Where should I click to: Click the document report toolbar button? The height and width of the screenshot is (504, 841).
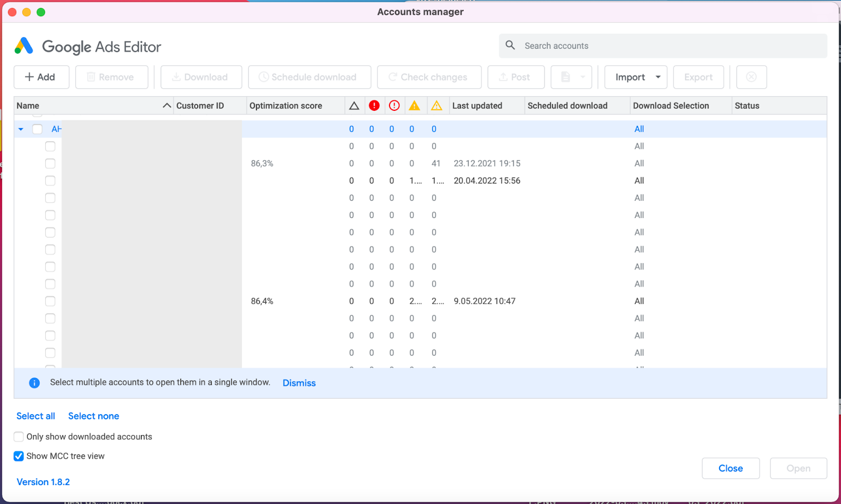point(571,77)
